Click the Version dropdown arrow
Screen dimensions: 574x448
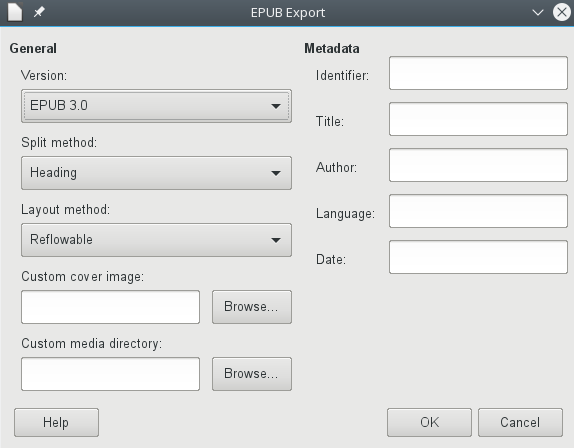pos(276,106)
